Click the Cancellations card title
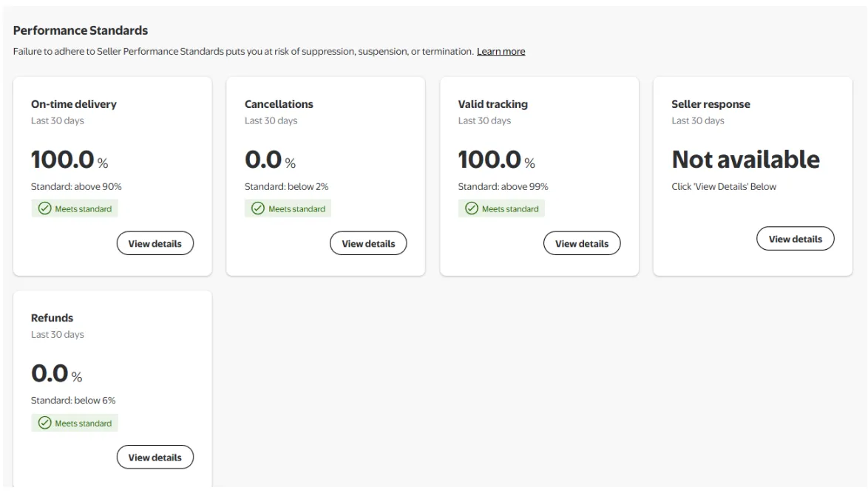 click(279, 104)
